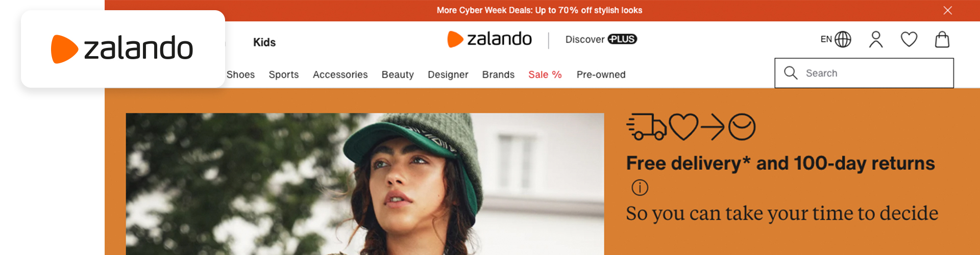Open the Sports menu
This screenshot has width=980, height=255.
(x=284, y=74)
